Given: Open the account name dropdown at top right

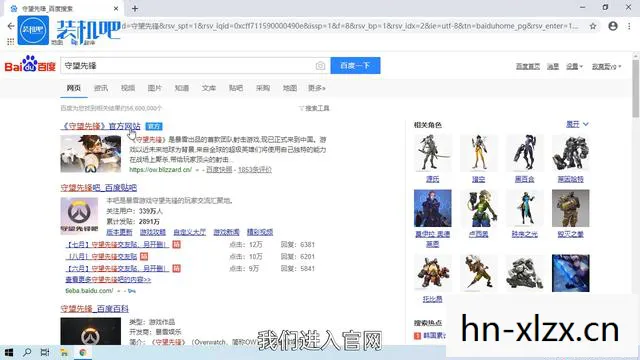Looking at the screenshot, I should [607, 67].
